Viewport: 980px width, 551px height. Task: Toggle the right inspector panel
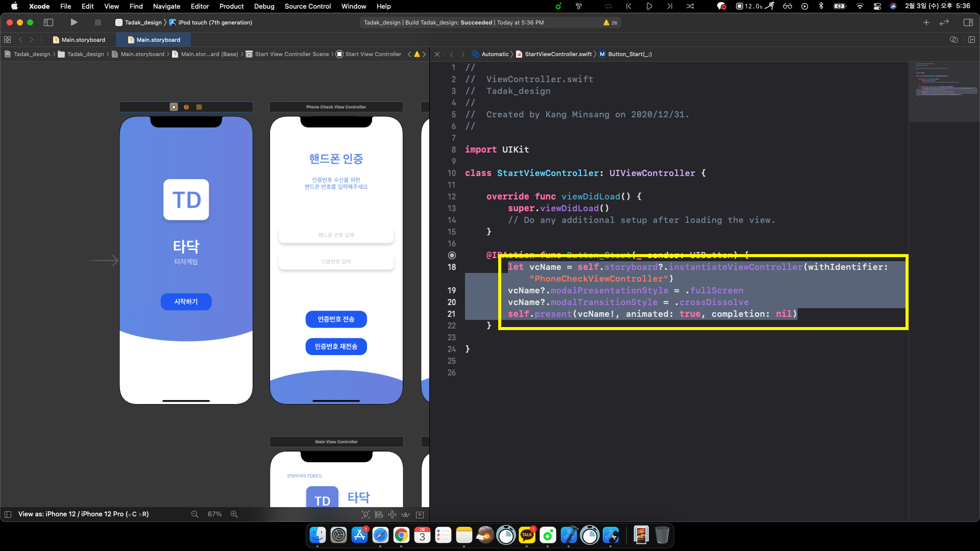(x=968, y=22)
